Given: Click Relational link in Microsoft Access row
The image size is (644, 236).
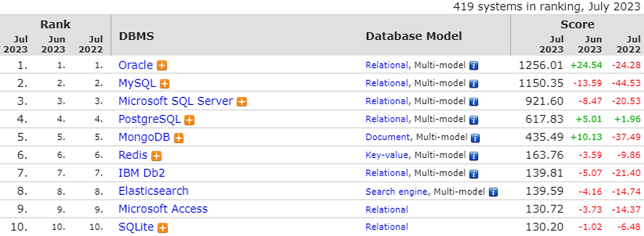Looking at the screenshot, I should pyautogui.click(x=387, y=209).
